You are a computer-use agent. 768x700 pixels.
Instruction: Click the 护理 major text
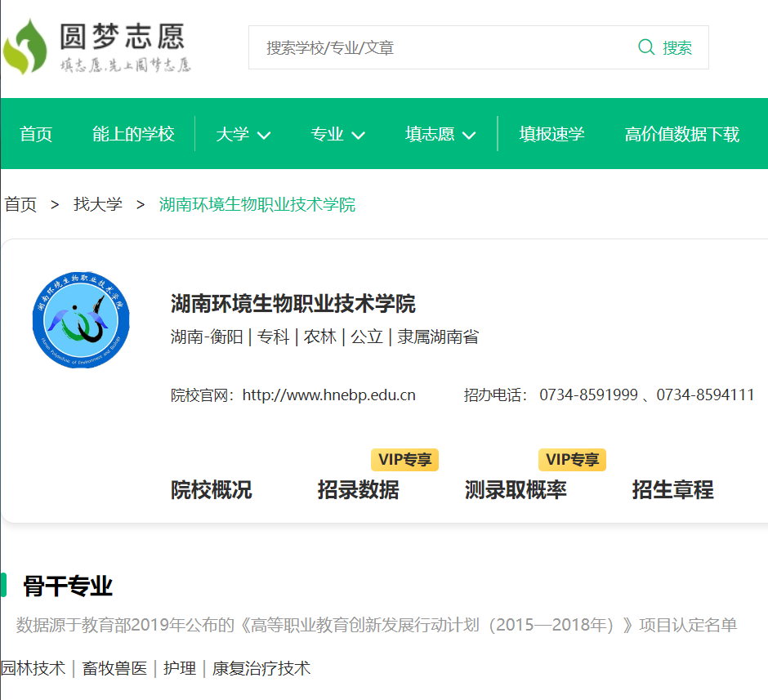180,668
